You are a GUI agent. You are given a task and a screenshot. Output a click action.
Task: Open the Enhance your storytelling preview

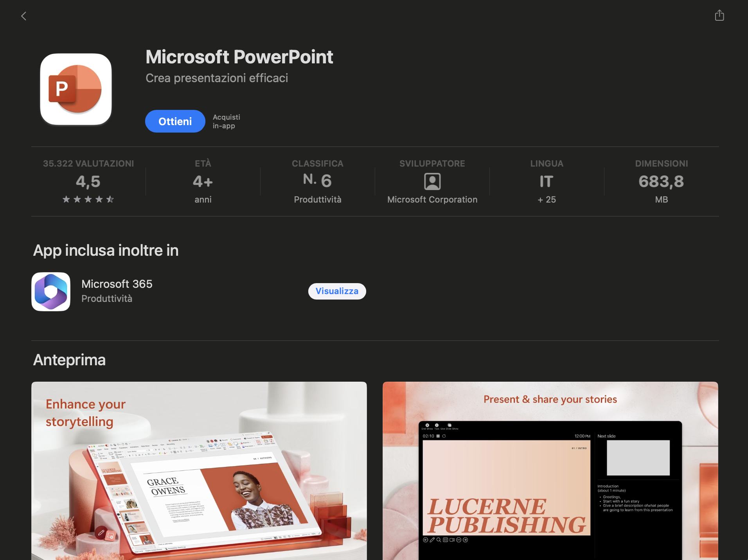point(199,471)
